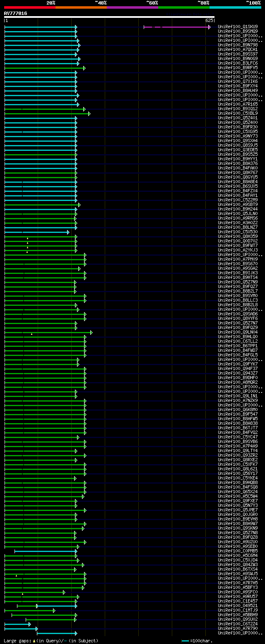Click the cyan scale bar beside =100char.

pos(185,641)
